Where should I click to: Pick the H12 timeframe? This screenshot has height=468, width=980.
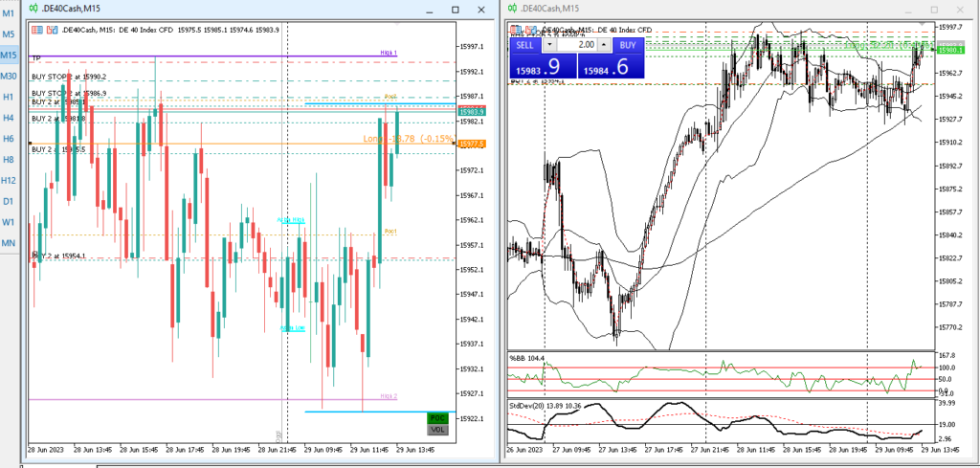pyautogui.click(x=8, y=180)
